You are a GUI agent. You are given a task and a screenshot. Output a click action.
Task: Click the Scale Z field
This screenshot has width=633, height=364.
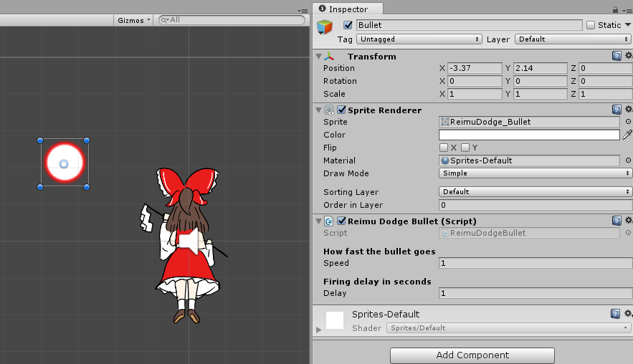coord(606,94)
